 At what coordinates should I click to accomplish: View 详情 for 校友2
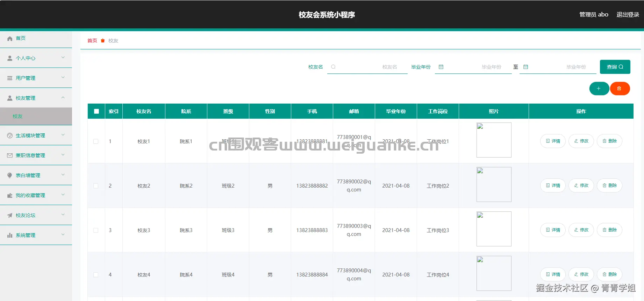(553, 185)
